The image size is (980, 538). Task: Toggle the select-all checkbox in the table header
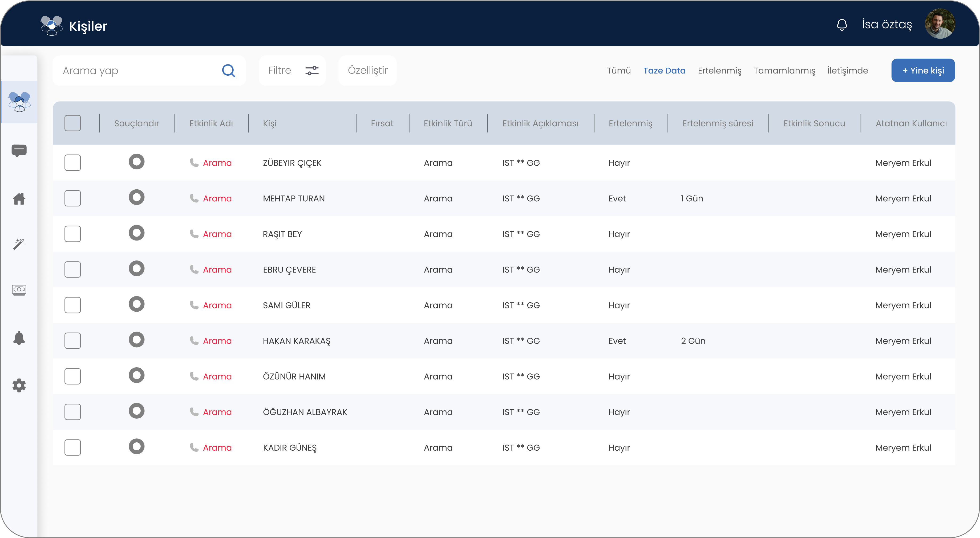pyautogui.click(x=73, y=123)
